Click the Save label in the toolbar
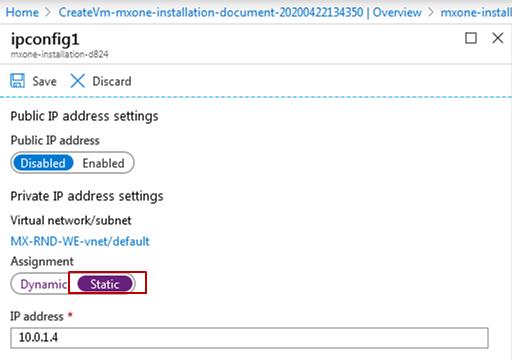 click(44, 81)
